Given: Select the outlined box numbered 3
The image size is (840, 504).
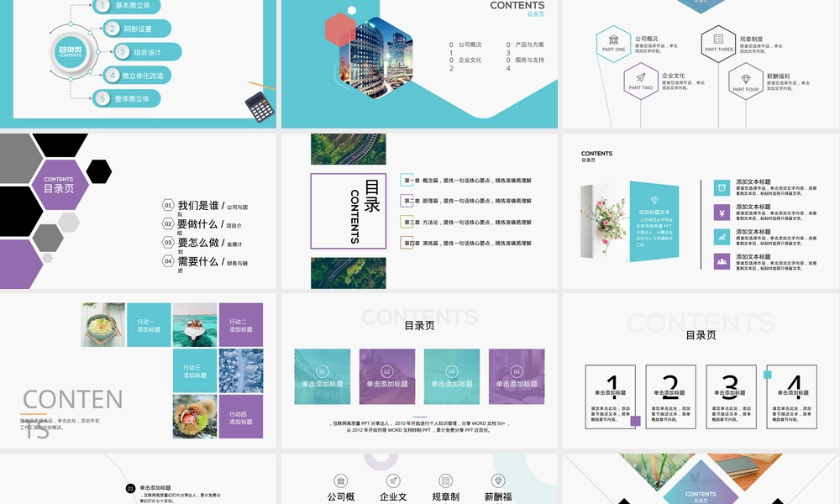Looking at the screenshot, I should click(x=732, y=396).
